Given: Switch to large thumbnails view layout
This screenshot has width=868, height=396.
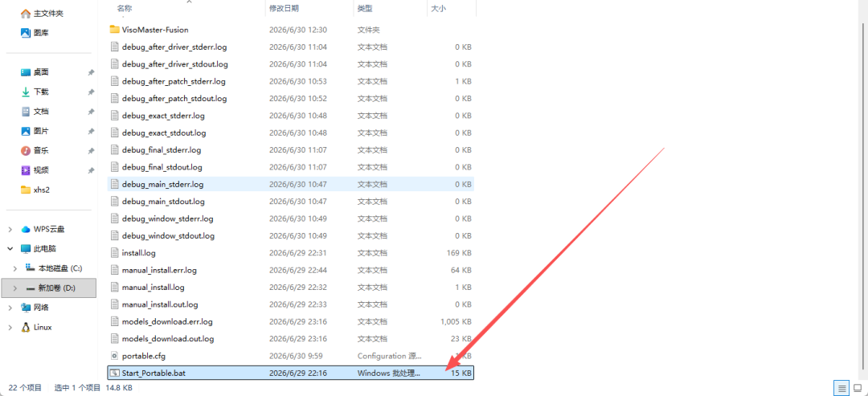Looking at the screenshot, I should pos(858,388).
